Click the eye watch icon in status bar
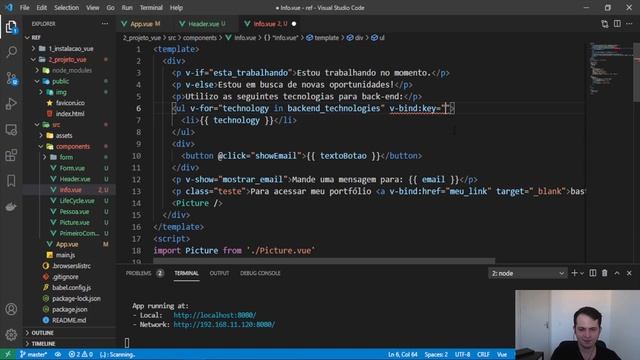The height and width of the screenshot is (360, 640). [x=58, y=354]
